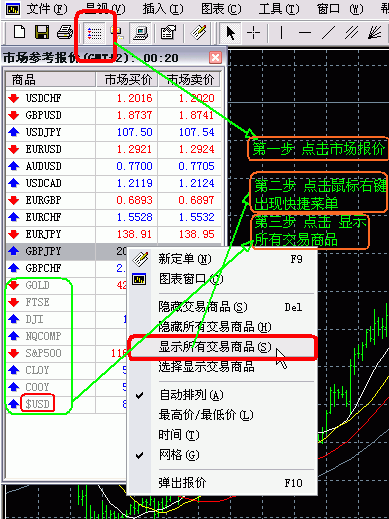Screen dimensions: 389x519
Task: Choose 新定单(N) from context menu
Action: click(x=222, y=259)
